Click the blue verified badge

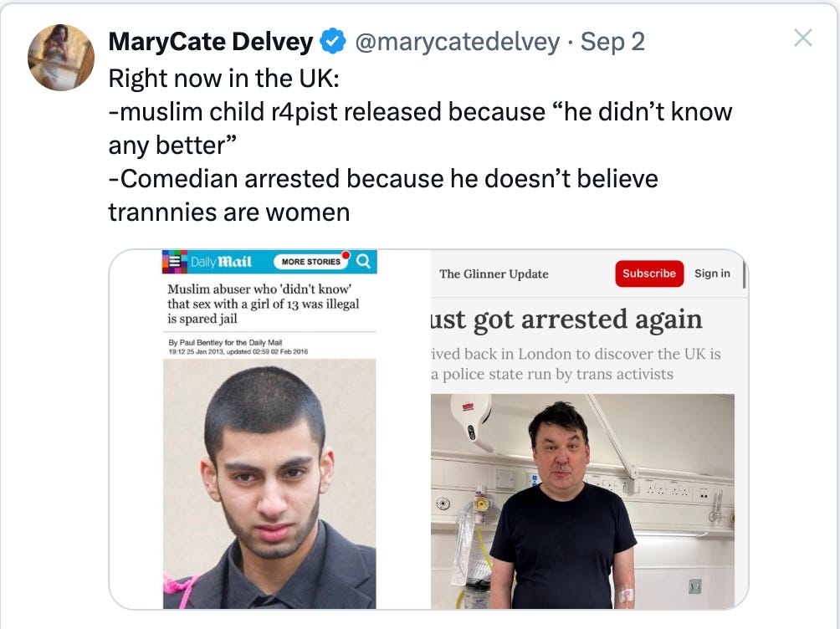(x=333, y=41)
